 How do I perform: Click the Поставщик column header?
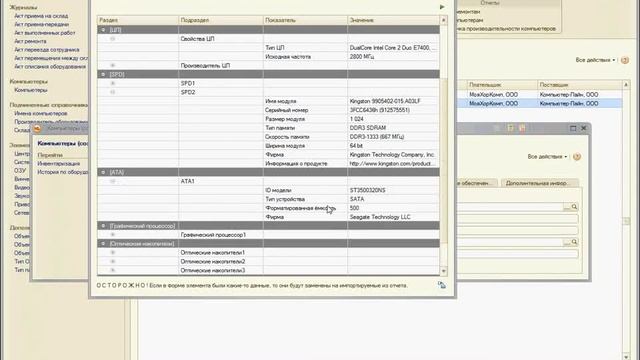point(580,84)
